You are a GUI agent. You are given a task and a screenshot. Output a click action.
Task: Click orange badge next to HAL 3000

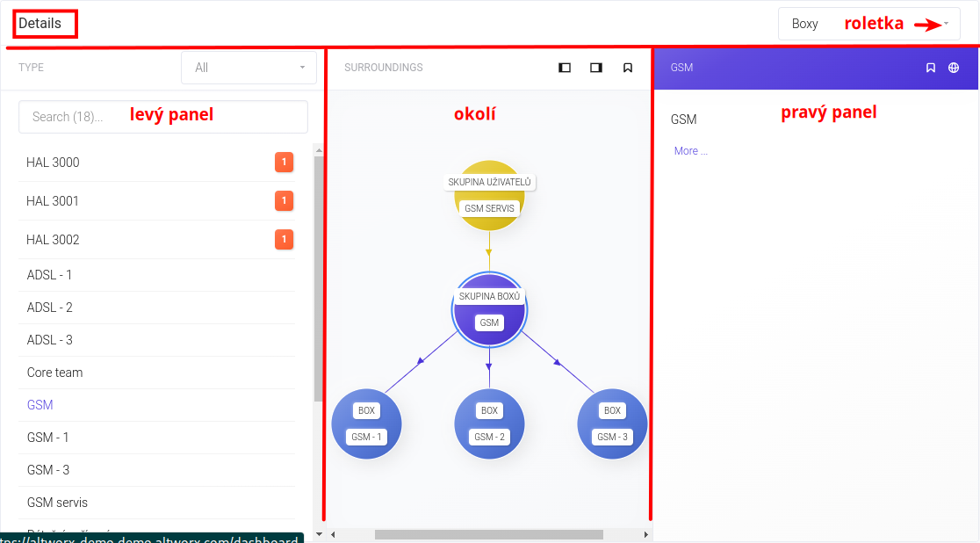coord(284,163)
